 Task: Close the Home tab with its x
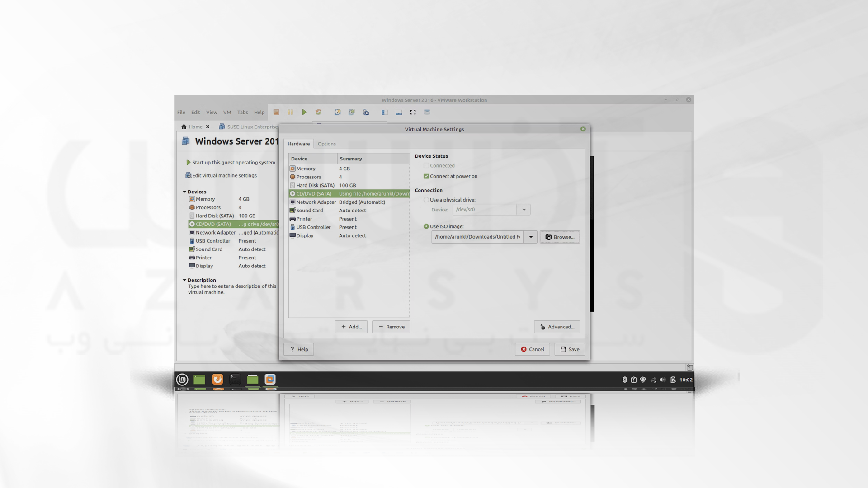coord(208,127)
